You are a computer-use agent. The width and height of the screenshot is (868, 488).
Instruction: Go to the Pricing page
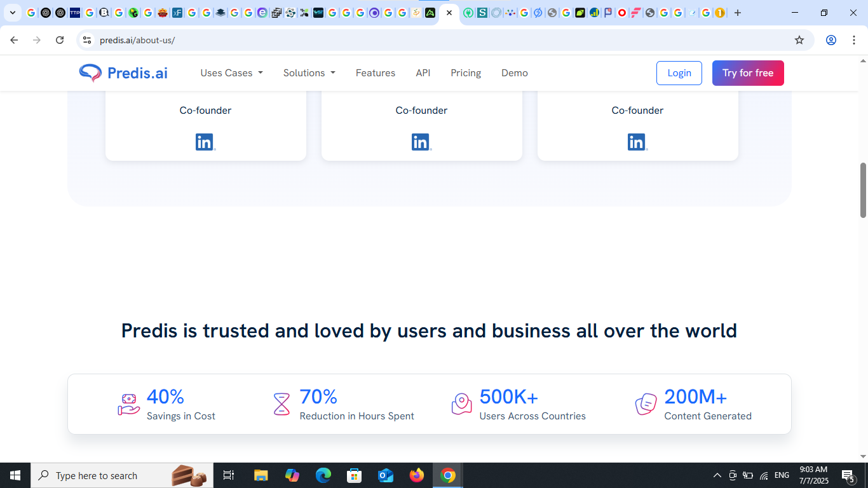tap(466, 73)
